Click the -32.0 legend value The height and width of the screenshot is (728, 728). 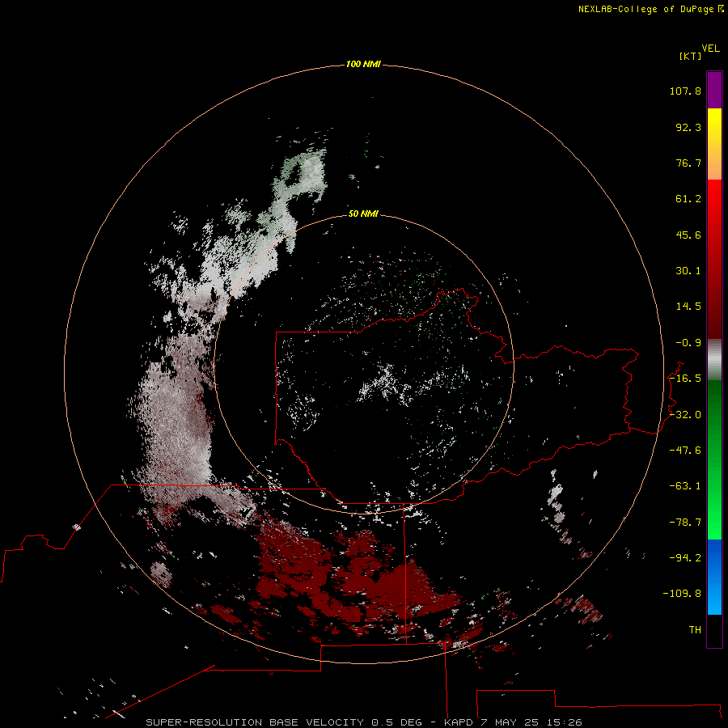[x=685, y=415]
